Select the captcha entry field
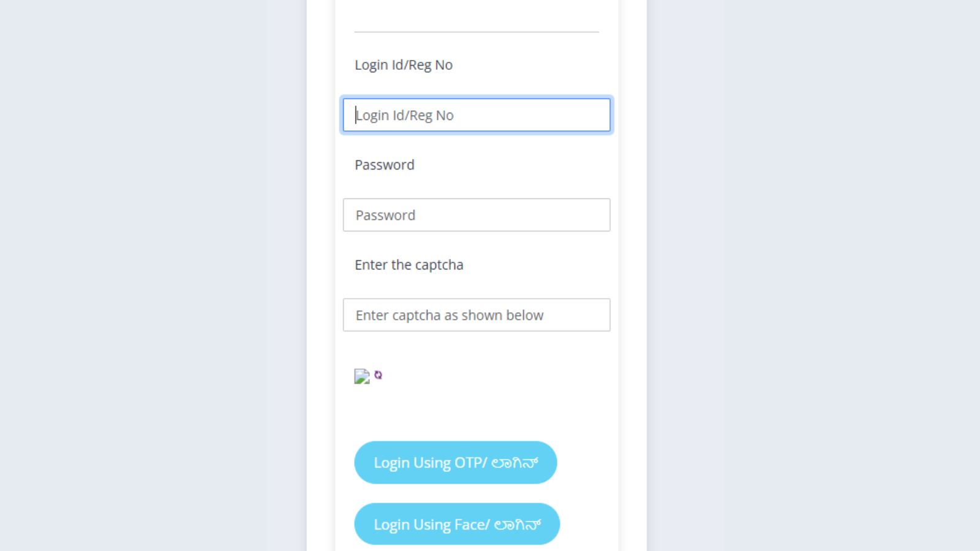Image resolution: width=980 pixels, height=551 pixels. point(477,315)
